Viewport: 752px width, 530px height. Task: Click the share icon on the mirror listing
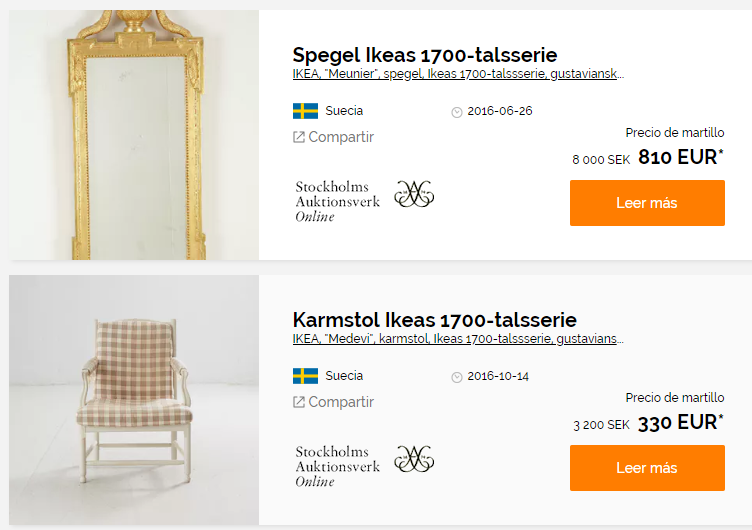(299, 137)
